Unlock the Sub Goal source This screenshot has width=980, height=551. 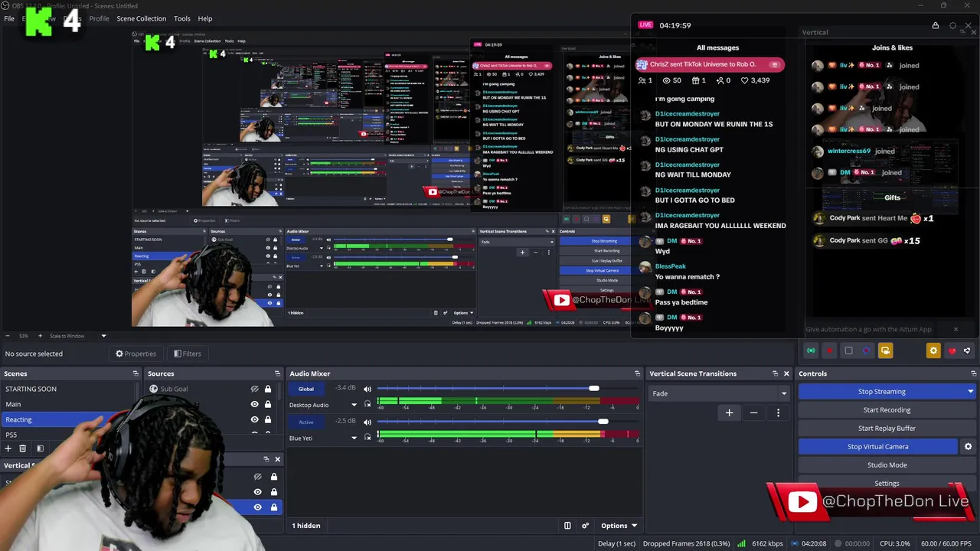(267, 389)
